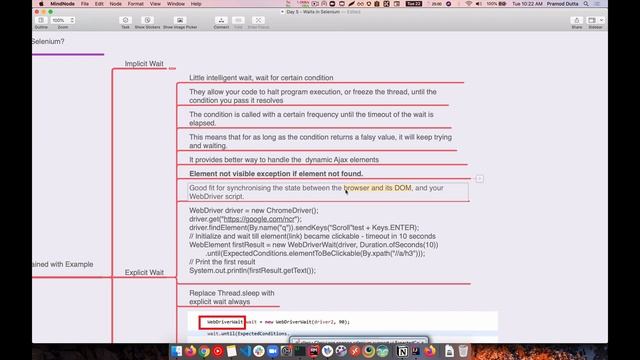640x360 pixels.
Task: Open the Trash in the Dock
Action: [463, 351]
